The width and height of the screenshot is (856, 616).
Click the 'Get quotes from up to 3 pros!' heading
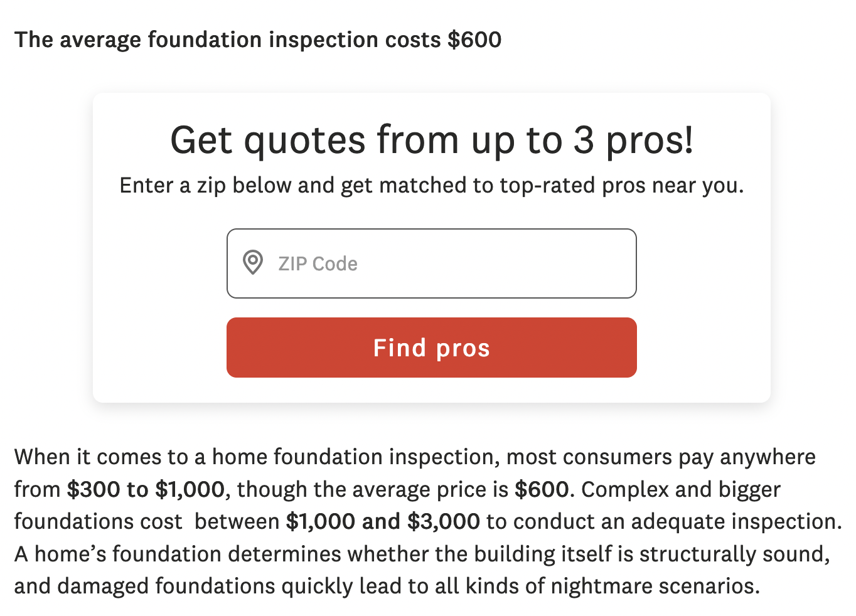[432, 140]
